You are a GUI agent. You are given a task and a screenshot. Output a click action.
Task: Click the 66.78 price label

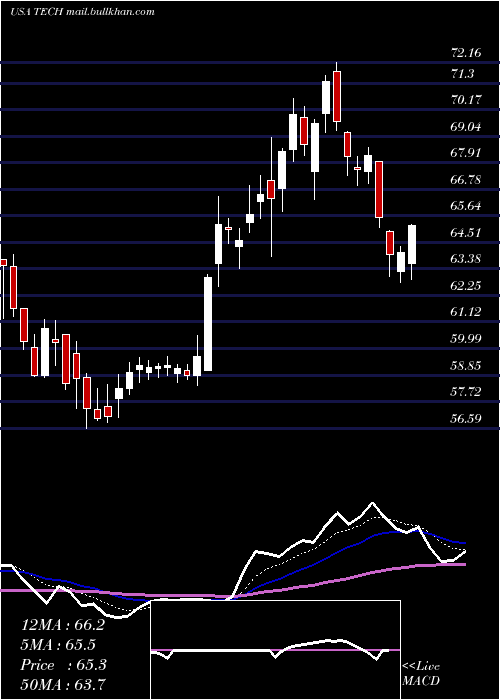click(x=466, y=180)
